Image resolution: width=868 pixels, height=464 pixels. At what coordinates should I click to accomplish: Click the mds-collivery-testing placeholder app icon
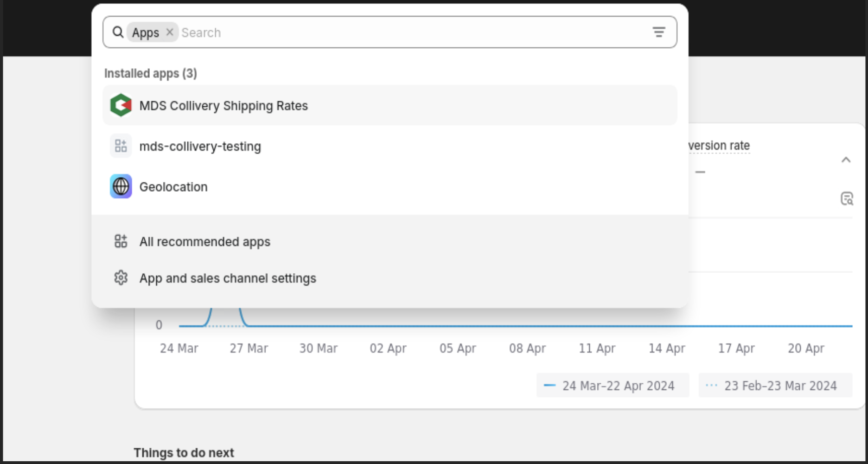[121, 146]
